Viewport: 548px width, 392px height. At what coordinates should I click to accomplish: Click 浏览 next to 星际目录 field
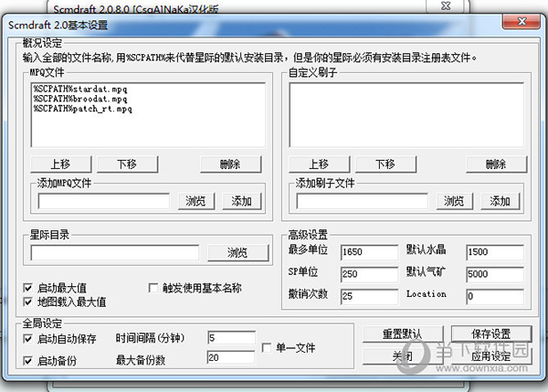238,252
